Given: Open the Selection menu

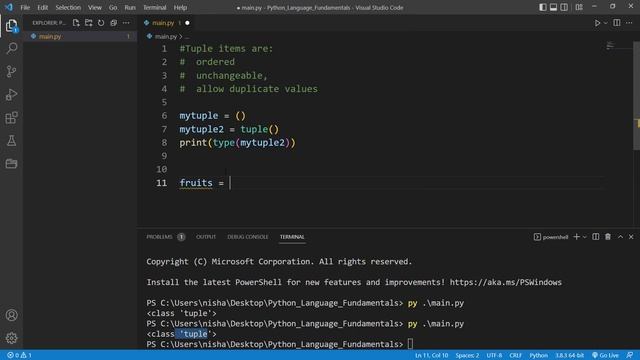Looking at the screenshot, I should [x=68, y=7].
